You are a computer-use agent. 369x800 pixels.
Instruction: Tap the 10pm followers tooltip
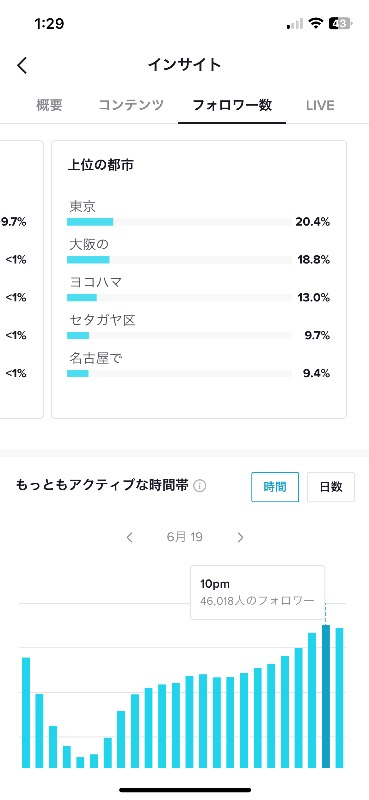pos(258,592)
